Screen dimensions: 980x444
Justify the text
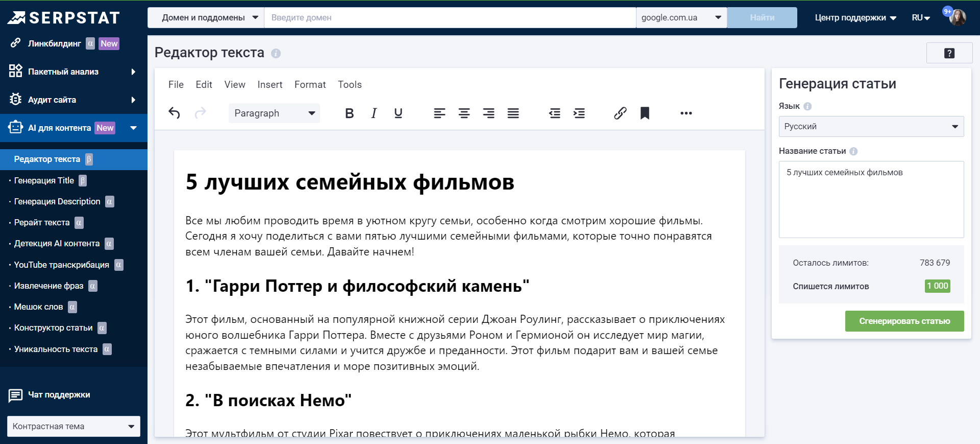tap(513, 113)
